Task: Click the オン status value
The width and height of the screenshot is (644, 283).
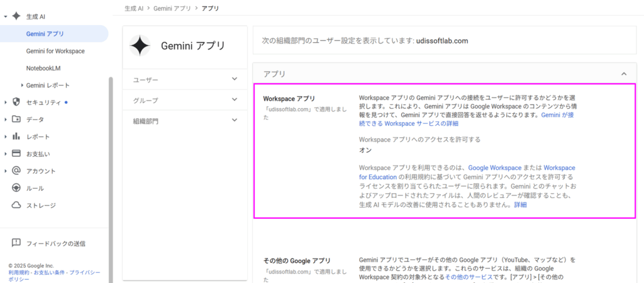Action: point(365,150)
